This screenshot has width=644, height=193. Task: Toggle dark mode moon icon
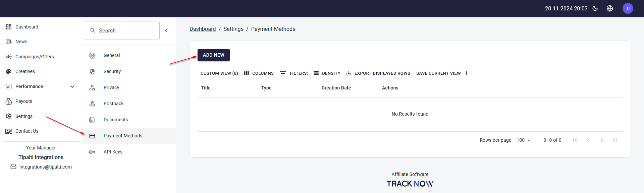tap(595, 8)
